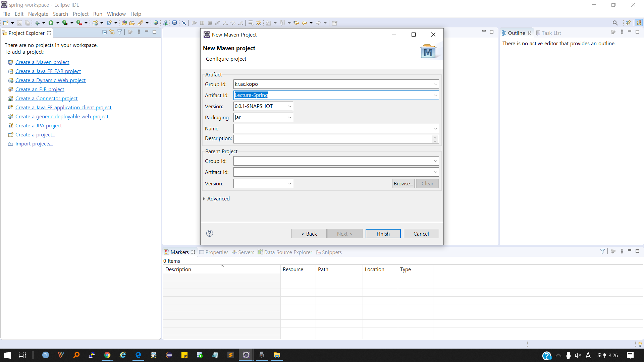This screenshot has width=644, height=362.
Task: Open Parent Project Artifact Id dropdown
Action: (x=435, y=172)
